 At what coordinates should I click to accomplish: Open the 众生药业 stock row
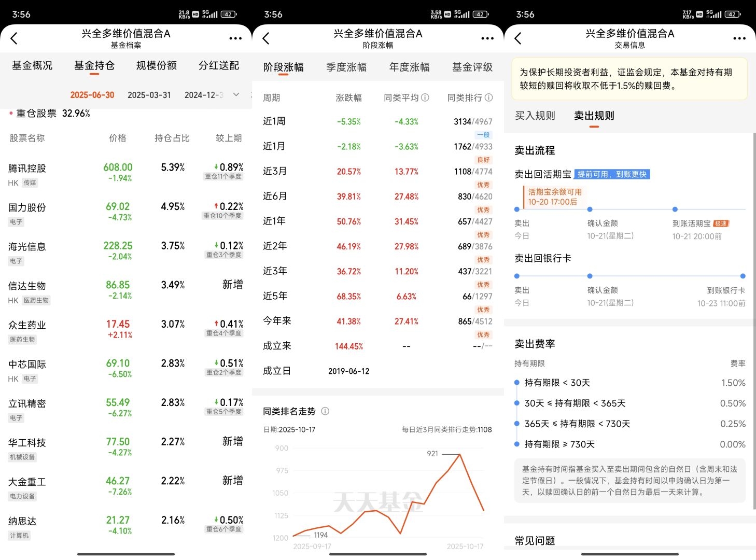point(126,331)
